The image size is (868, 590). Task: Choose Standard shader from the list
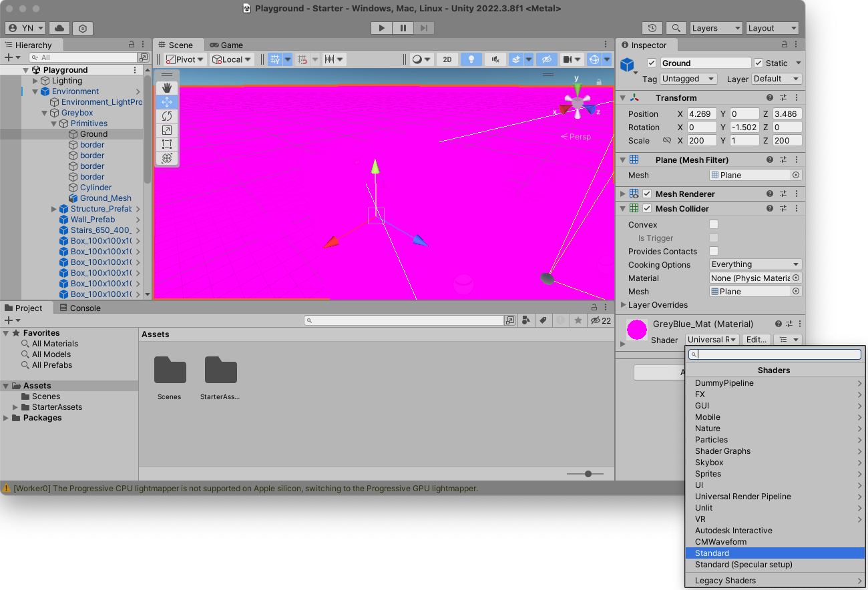pos(712,553)
